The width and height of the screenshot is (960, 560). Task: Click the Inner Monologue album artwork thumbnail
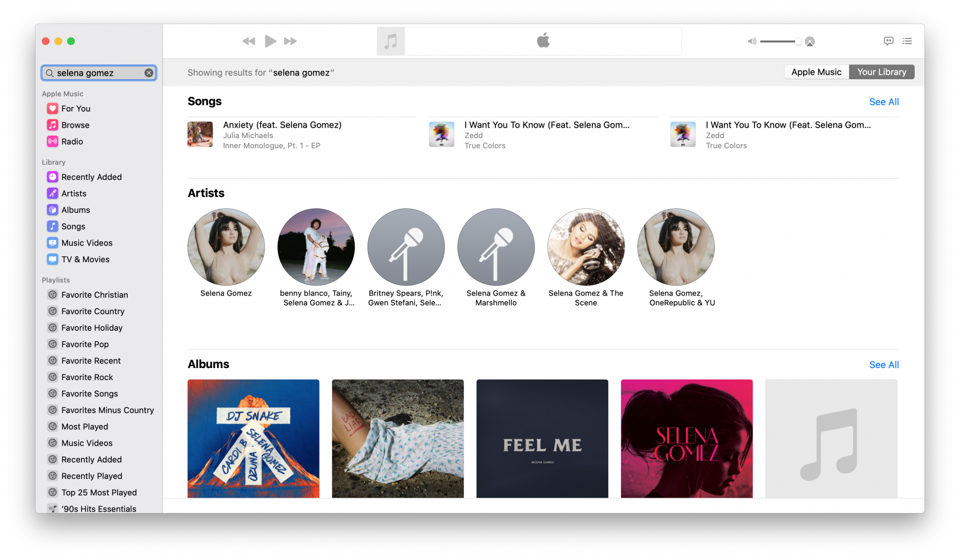[200, 134]
